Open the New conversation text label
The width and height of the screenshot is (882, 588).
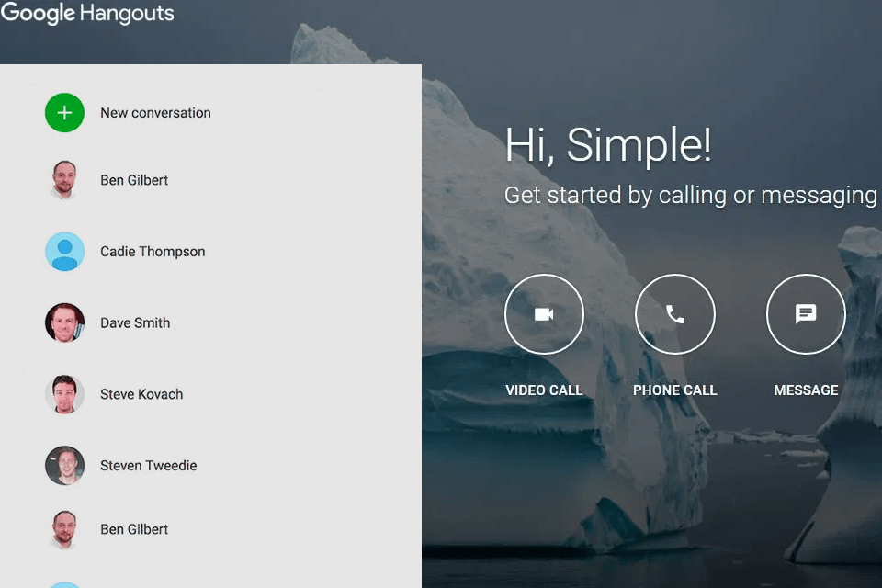pos(155,113)
